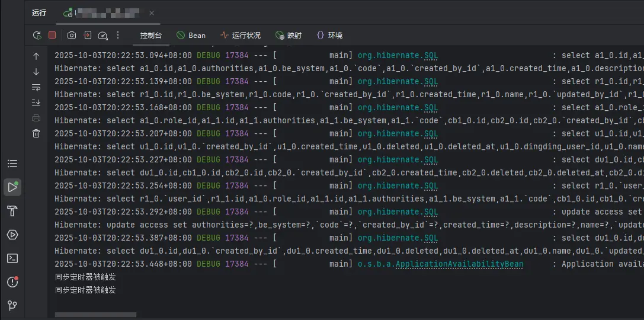Open the Bean tab
Screen dimensions: 644x320
coord(191,36)
